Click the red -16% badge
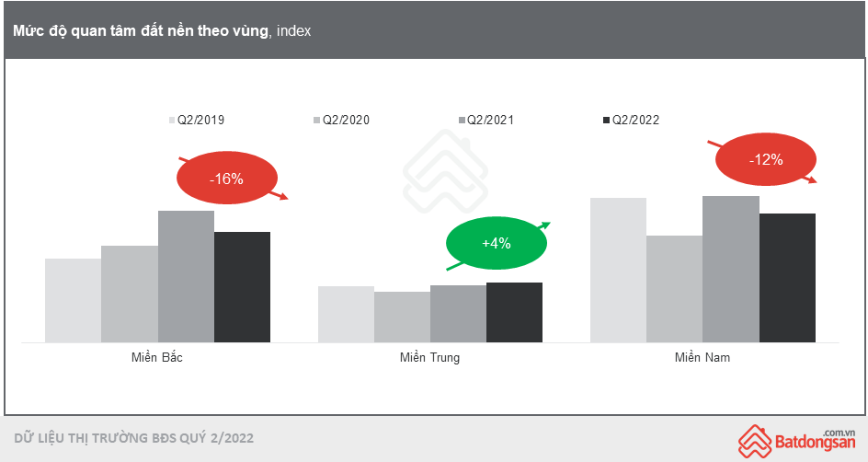This screenshot has width=868, height=462. pyautogui.click(x=225, y=179)
